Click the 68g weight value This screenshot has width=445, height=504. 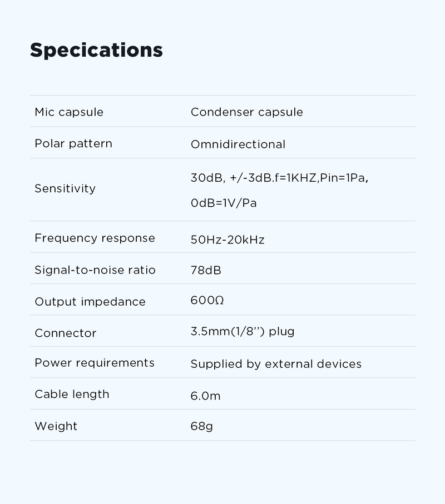201,426
